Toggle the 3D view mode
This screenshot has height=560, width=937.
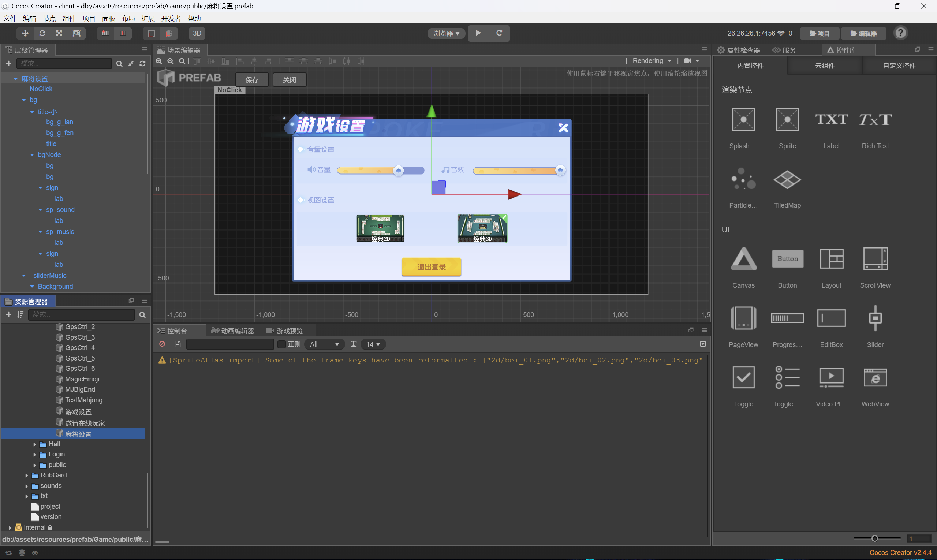click(197, 33)
